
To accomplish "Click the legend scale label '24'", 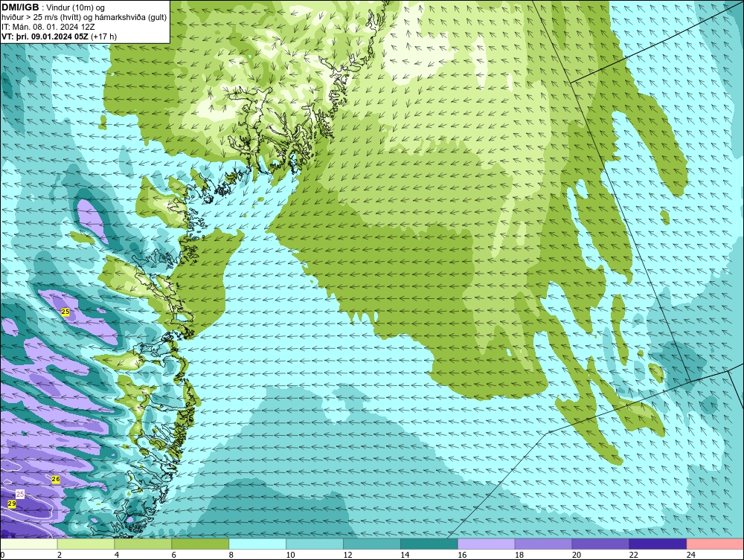I will pos(691,555).
